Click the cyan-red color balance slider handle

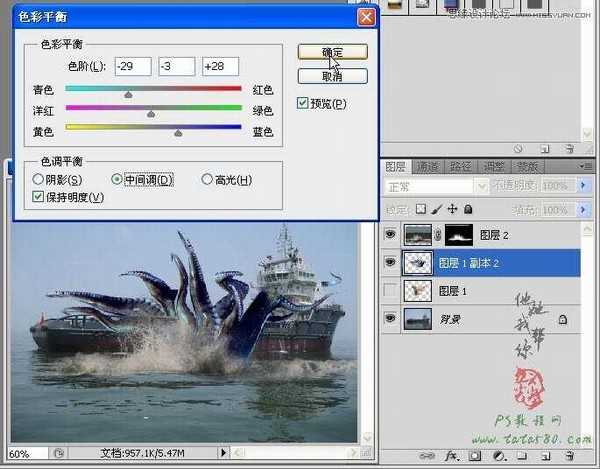coord(128,95)
